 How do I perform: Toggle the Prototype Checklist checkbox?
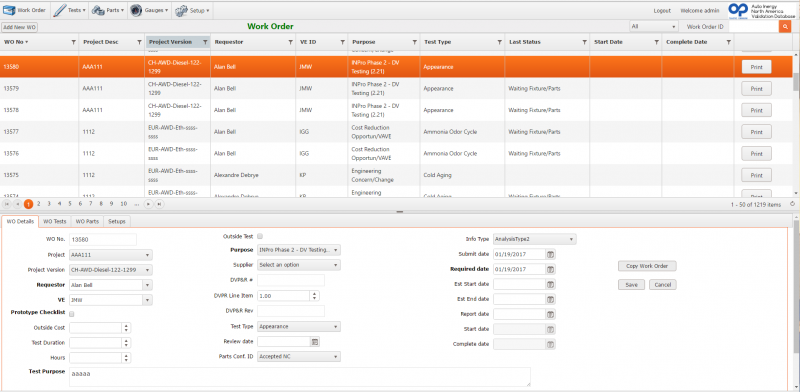72,314
